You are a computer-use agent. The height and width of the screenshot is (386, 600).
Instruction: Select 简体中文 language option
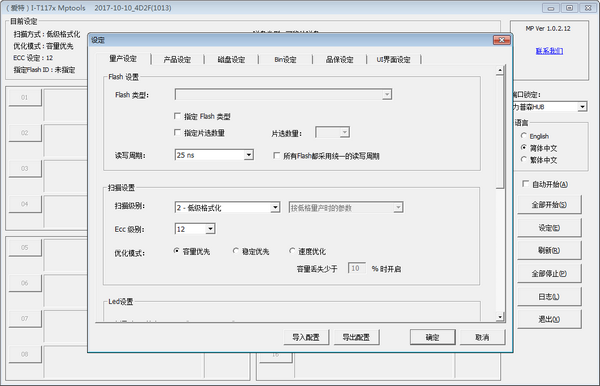[x=524, y=147]
